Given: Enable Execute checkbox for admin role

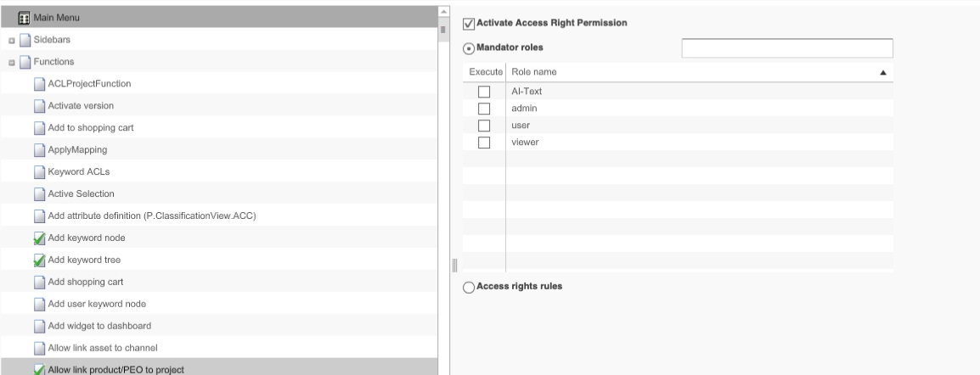Looking at the screenshot, I should (x=484, y=109).
